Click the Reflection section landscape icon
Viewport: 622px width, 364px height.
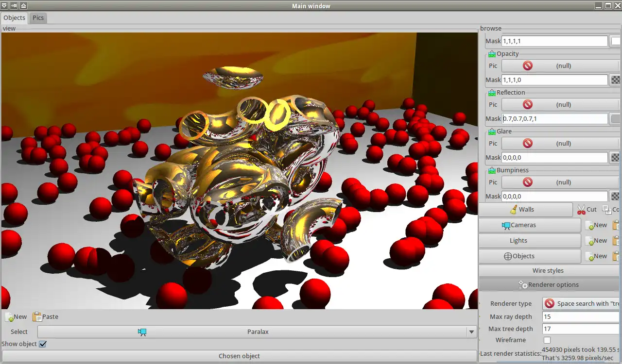[492, 93]
